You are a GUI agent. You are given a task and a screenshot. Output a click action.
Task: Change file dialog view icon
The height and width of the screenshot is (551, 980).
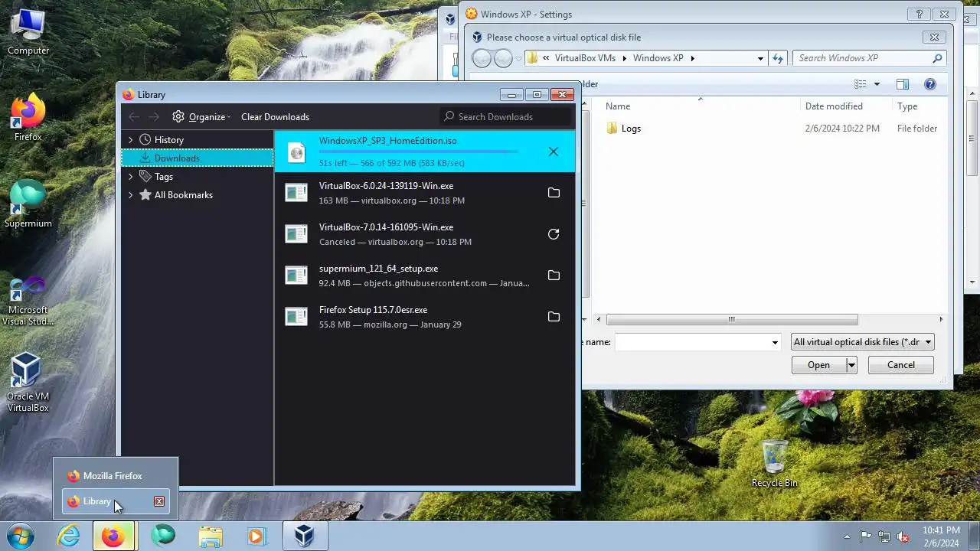click(x=861, y=84)
